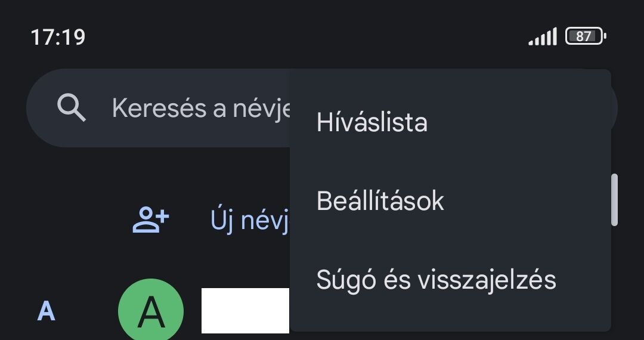Tap the add-person icon for new contact

(x=151, y=220)
